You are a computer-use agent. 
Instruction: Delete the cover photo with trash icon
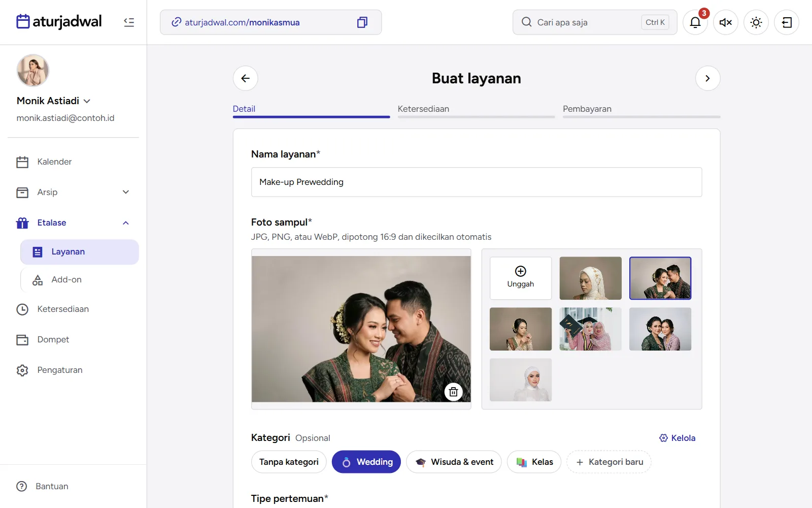(453, 392)
